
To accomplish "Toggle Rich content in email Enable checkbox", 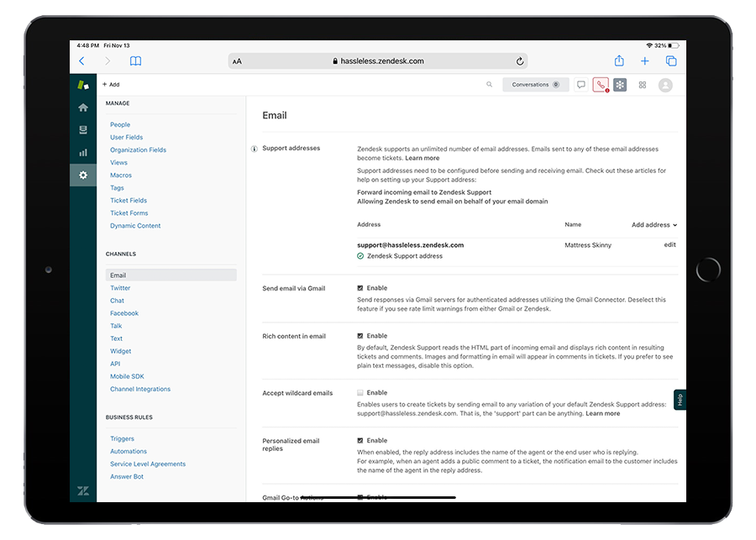I will point(360,336).
